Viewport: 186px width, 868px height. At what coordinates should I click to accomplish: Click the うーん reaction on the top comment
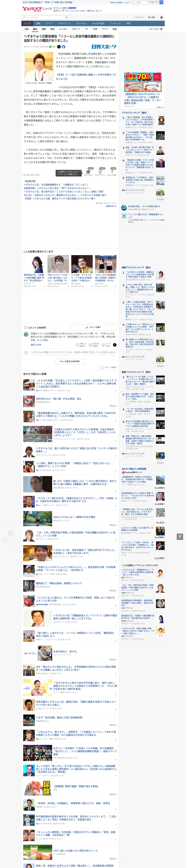click(106, 345)
